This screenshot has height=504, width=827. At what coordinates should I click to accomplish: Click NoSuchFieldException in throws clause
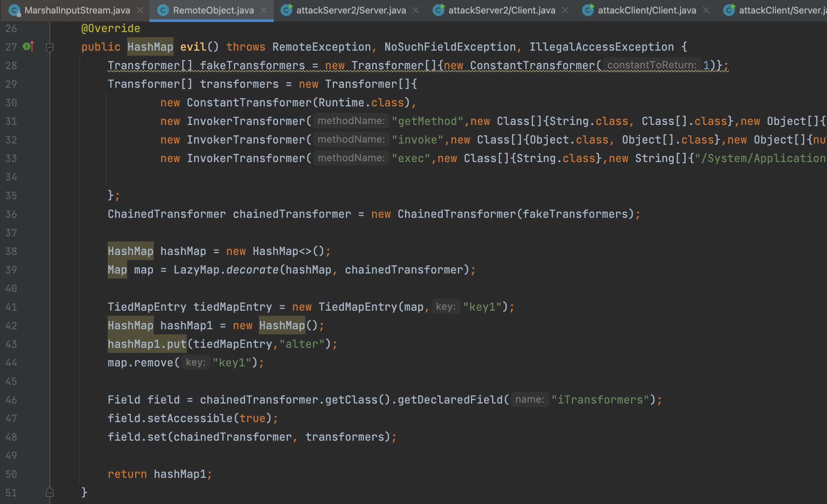tap(450, 47)
